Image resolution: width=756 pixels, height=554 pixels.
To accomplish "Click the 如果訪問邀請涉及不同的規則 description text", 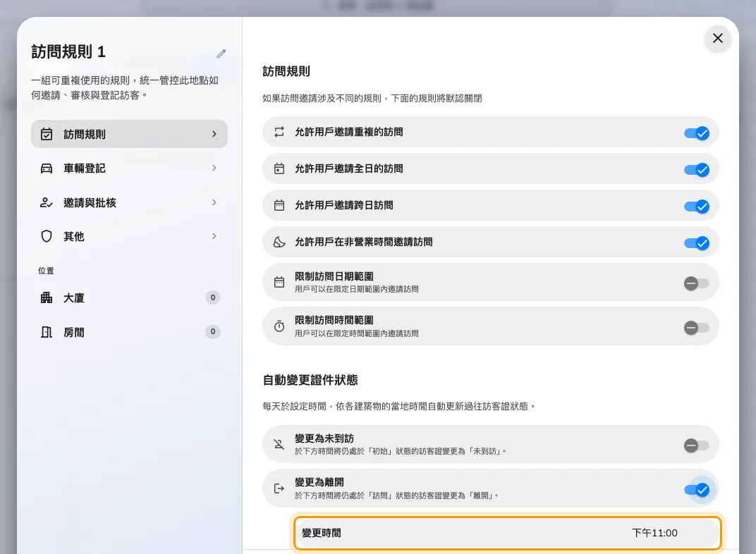I will tap(372, 98).
